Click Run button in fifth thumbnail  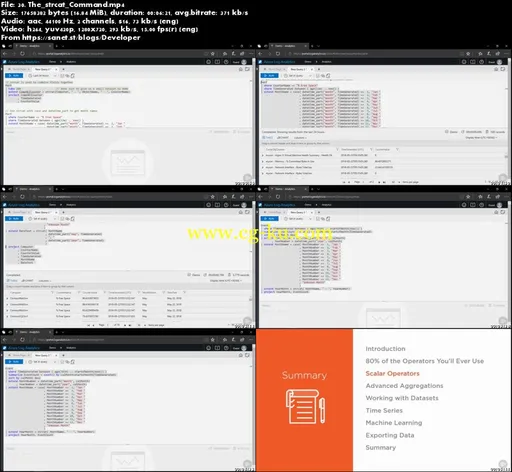pos(14,362)
